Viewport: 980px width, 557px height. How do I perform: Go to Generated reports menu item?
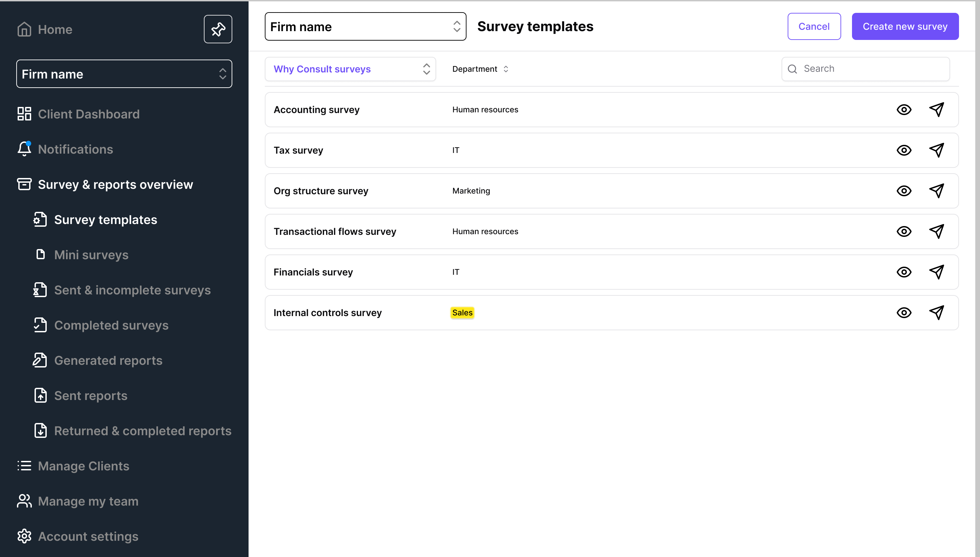tap(108, 360)
